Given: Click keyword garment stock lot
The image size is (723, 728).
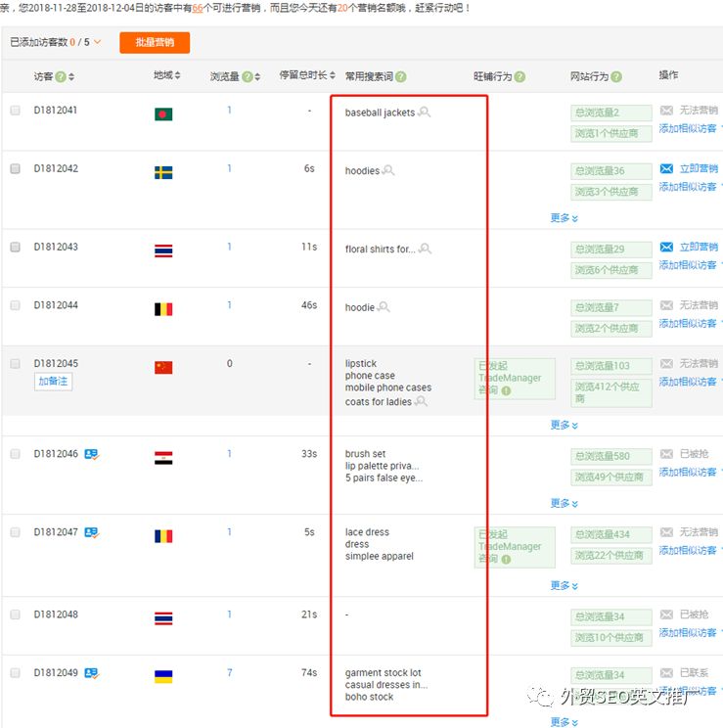Looking at the screenshot, I should (383, 673).
